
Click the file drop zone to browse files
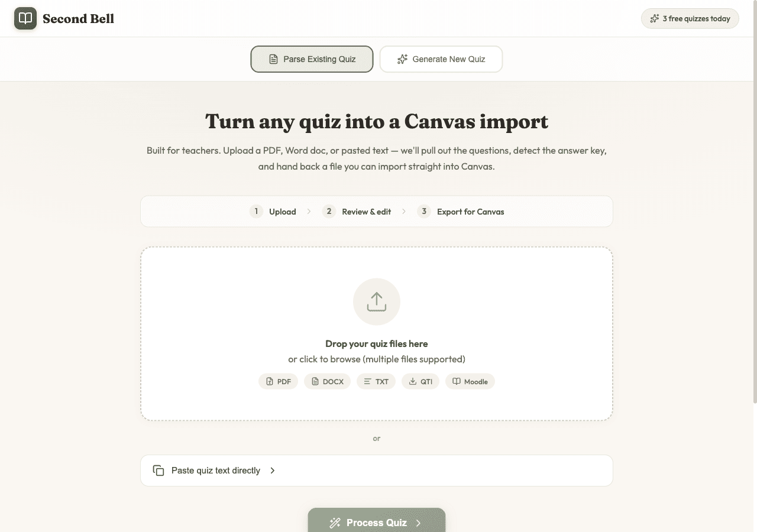point(376,333)
